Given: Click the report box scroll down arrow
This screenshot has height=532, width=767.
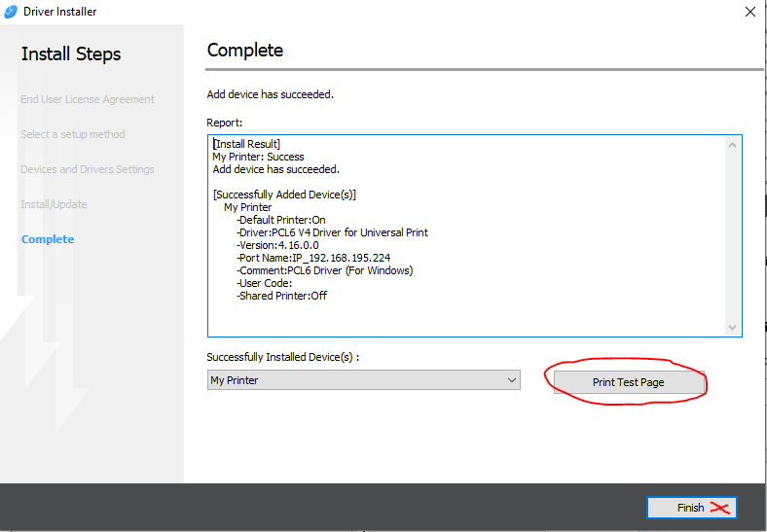Looking at the screenshot, I should pyautogui.click(x=733, y=328).
